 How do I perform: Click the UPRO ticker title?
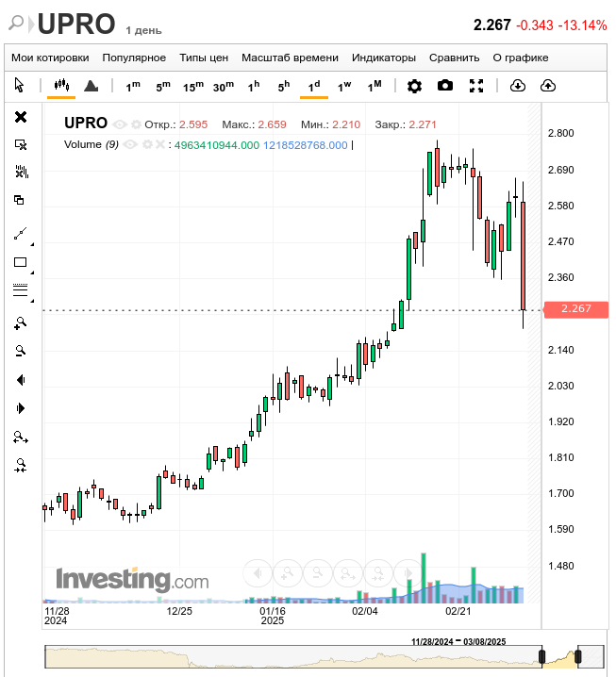click(76, 24)
